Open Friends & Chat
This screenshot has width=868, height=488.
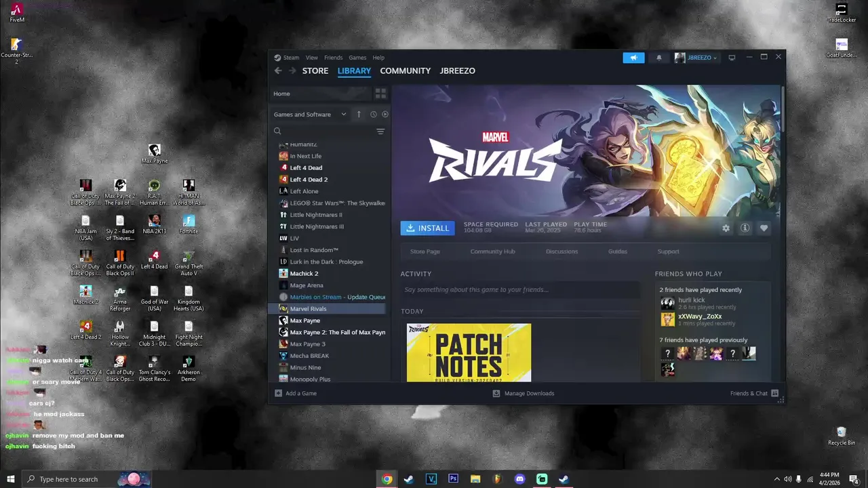(x=754, y=393)
